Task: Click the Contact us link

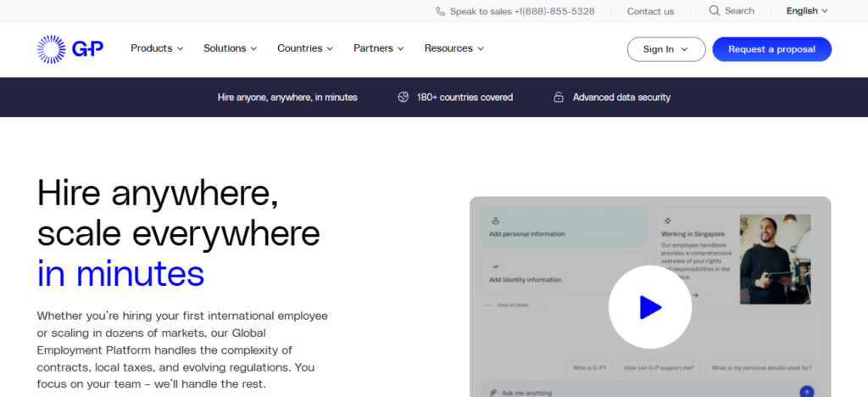Action: (650, 11)
